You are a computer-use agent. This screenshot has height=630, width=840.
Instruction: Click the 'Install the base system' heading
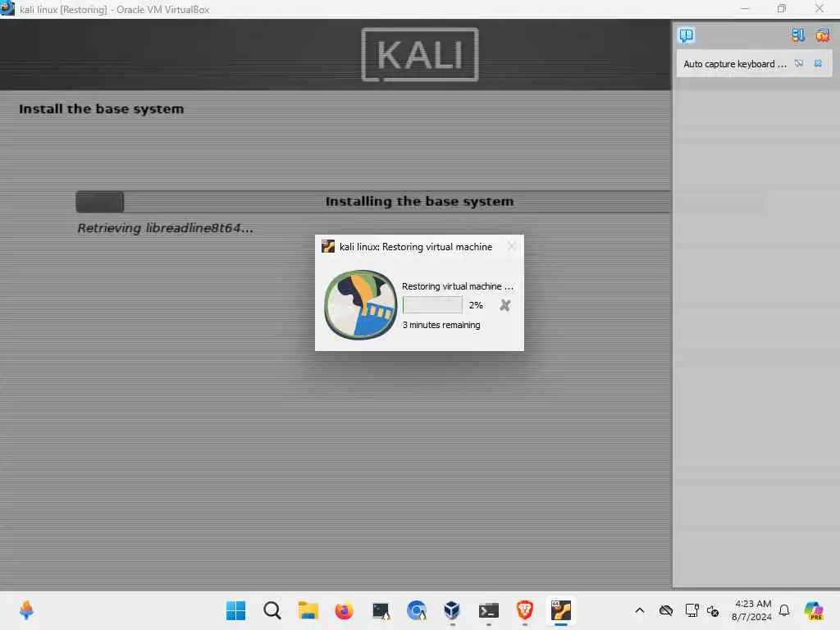(x=101, y=109)
